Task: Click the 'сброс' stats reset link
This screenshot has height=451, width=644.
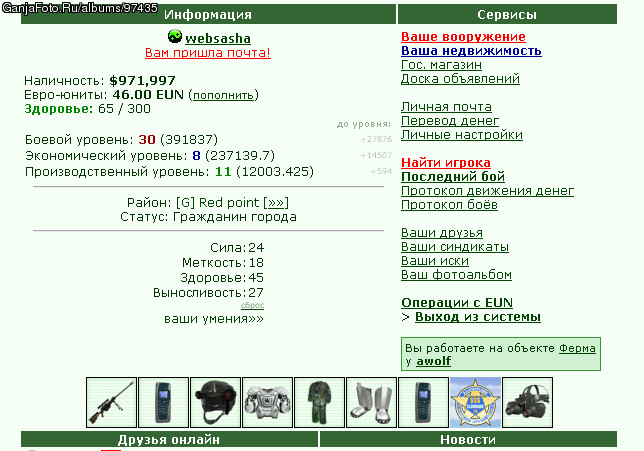Action: [x=252, y=305]
